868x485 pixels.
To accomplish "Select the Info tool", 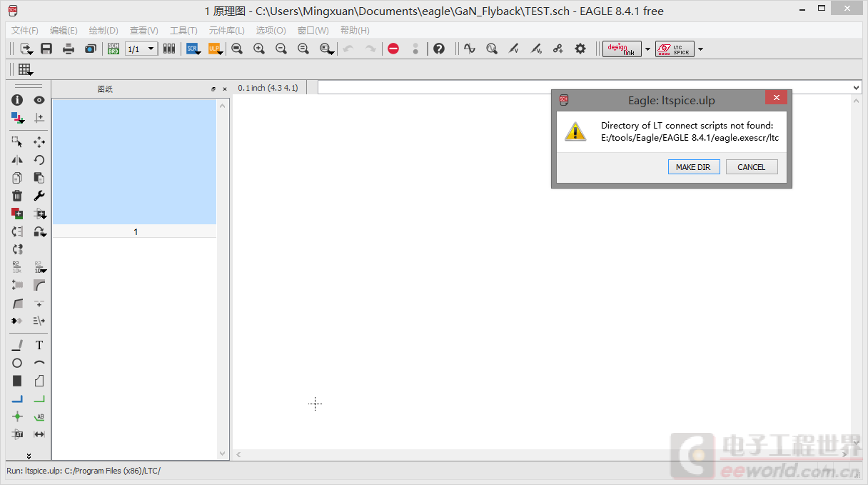I will pyautogui.click(x=17, y=100).
